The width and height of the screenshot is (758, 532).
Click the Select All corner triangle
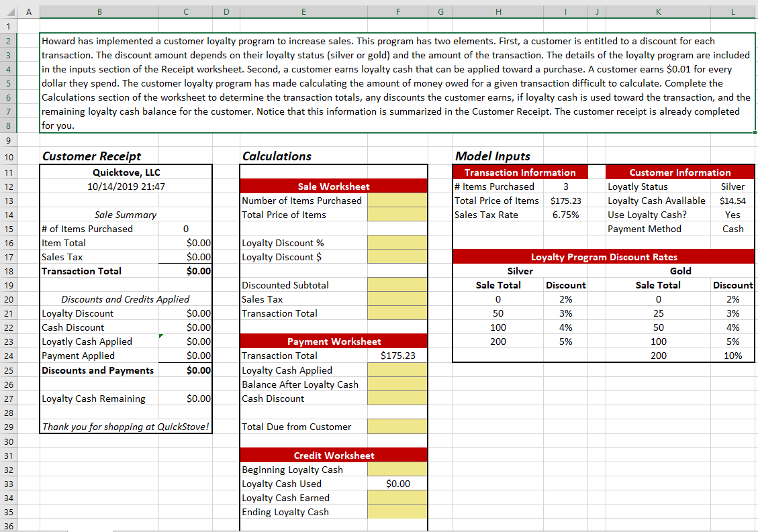(x=9, y=11)
